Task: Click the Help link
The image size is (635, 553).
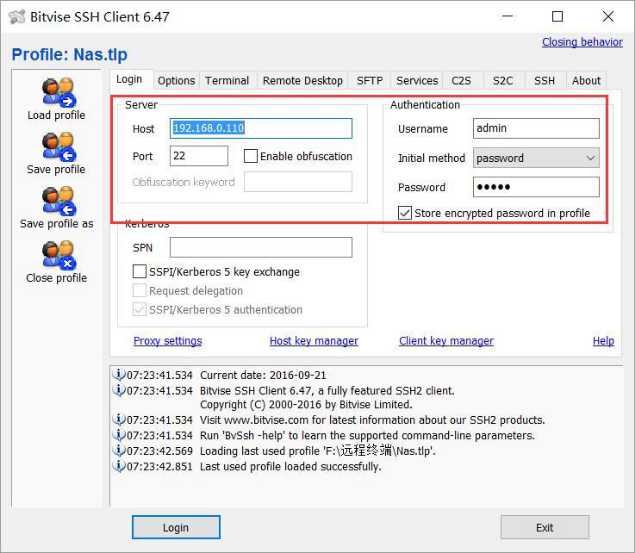Action: [603, 340]
